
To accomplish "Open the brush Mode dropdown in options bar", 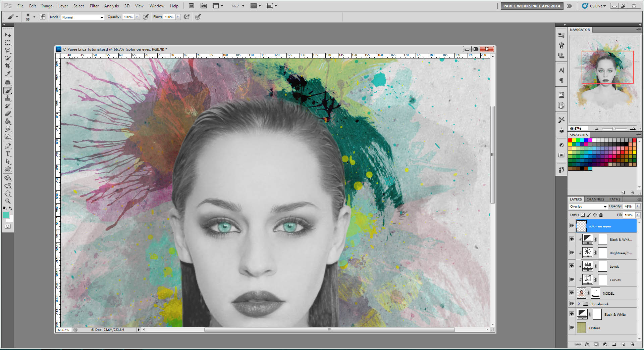I will pyautogui.click(x=83, y=17).
